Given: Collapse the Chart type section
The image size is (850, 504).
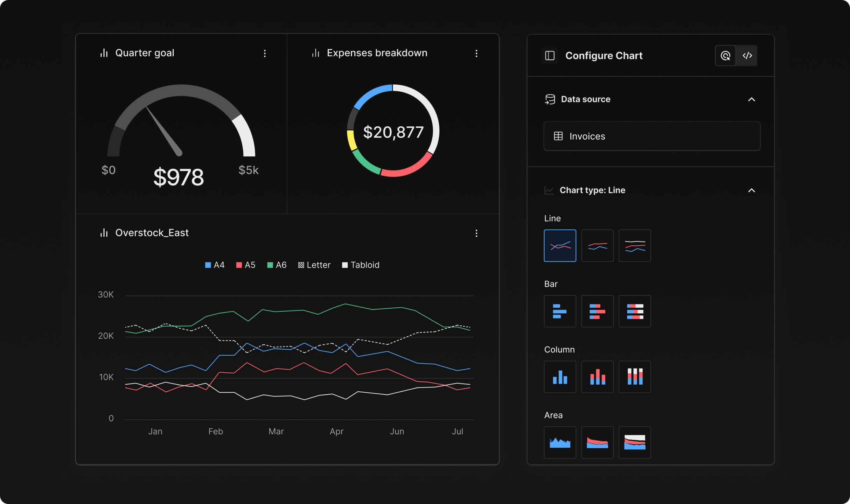Looking at the screenshot, I should click(x=751, y=190).
